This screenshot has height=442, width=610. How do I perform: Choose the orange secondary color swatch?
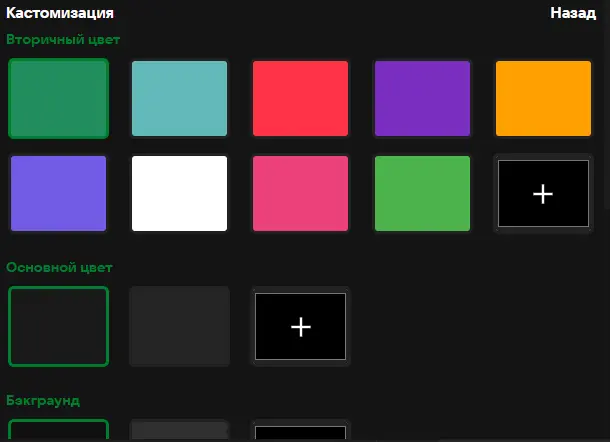[x=543, y=98]
